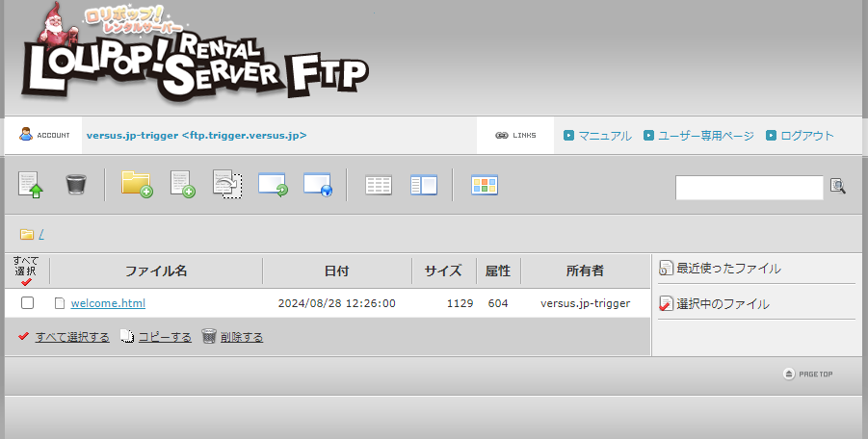Create a new file icon
868x439 pixels.
[183, 184]
